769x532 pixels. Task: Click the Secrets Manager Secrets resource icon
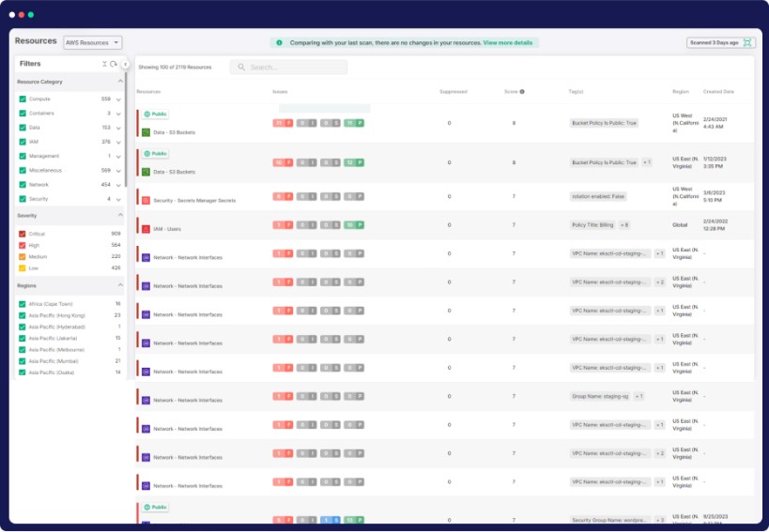click(146, 201)
